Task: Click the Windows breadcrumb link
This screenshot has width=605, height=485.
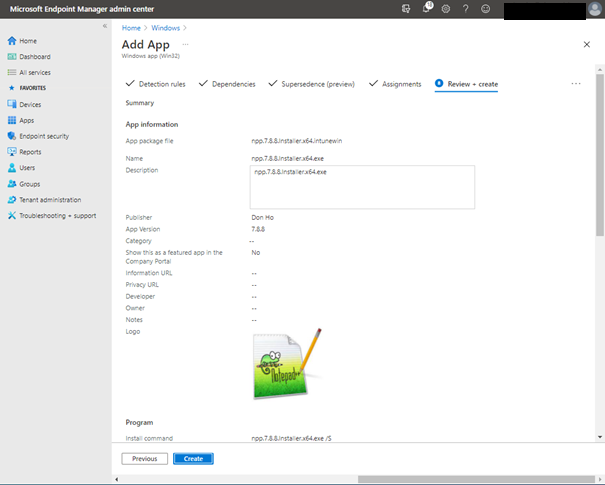Action: [166, 28]
